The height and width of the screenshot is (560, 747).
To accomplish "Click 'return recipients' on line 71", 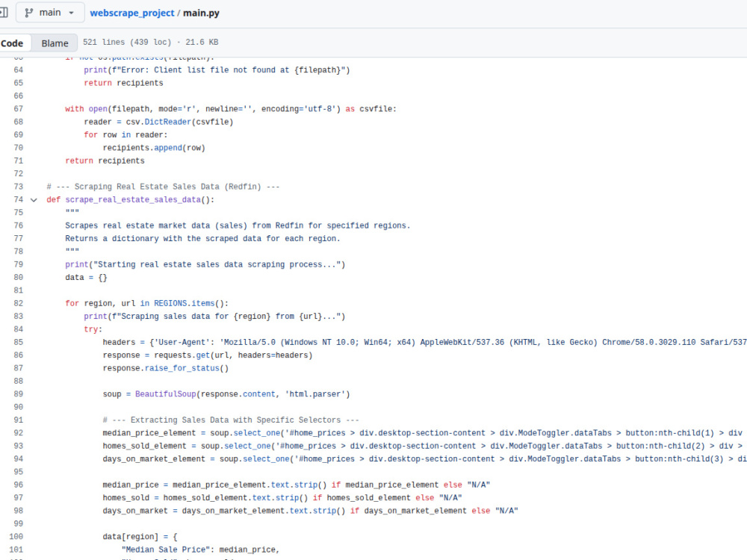I will point(105,161).
